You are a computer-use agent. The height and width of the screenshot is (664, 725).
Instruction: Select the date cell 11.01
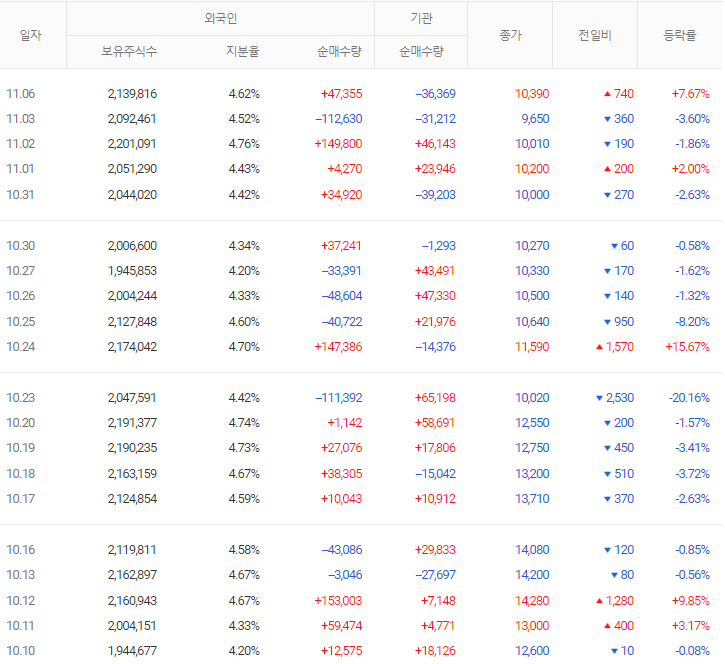click(20, 169)
